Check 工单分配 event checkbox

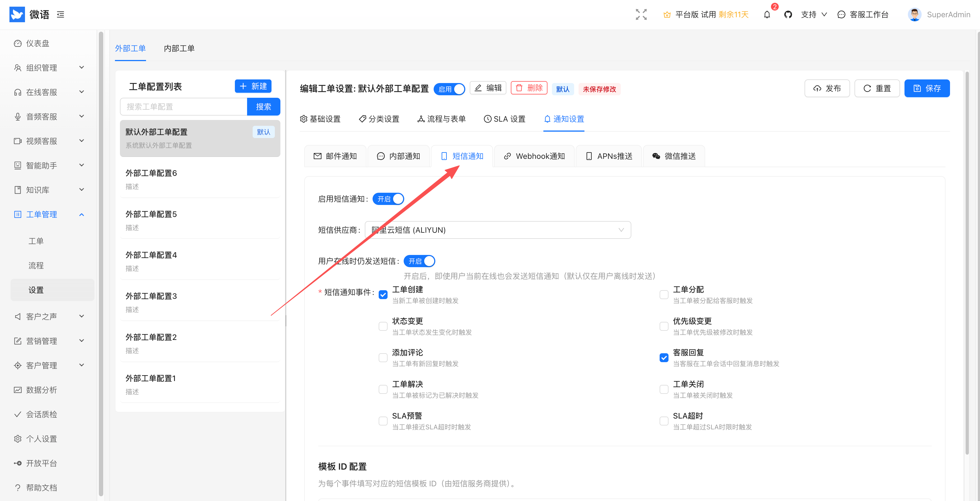pyautogui.click(x=664, y=295)
